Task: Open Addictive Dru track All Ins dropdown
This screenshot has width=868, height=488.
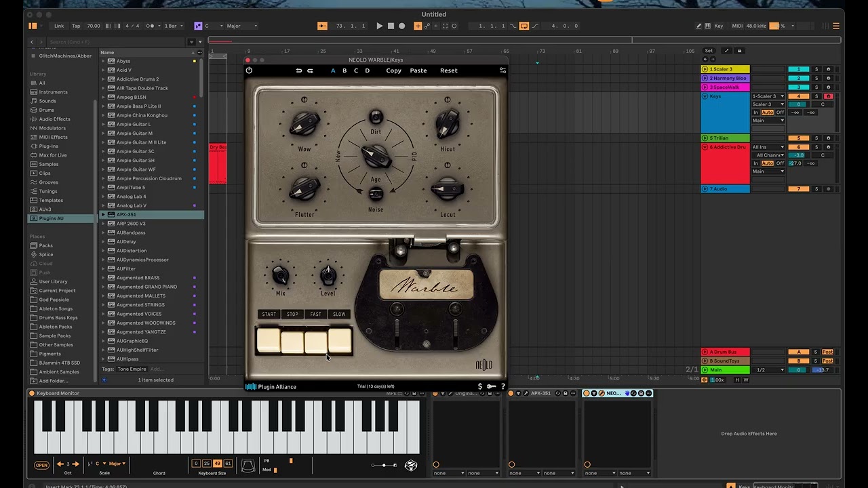Action: (x=768, y=147)
